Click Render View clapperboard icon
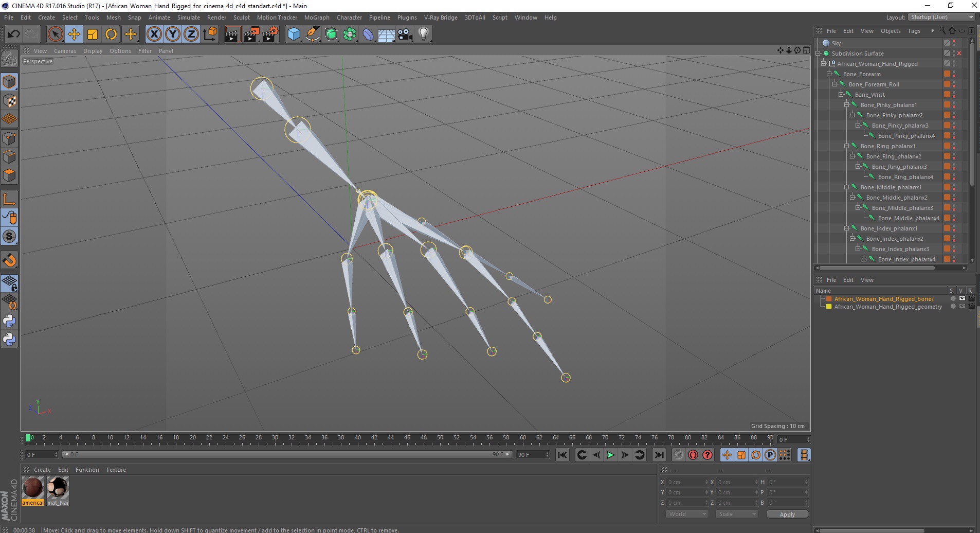 coord(233,34)
